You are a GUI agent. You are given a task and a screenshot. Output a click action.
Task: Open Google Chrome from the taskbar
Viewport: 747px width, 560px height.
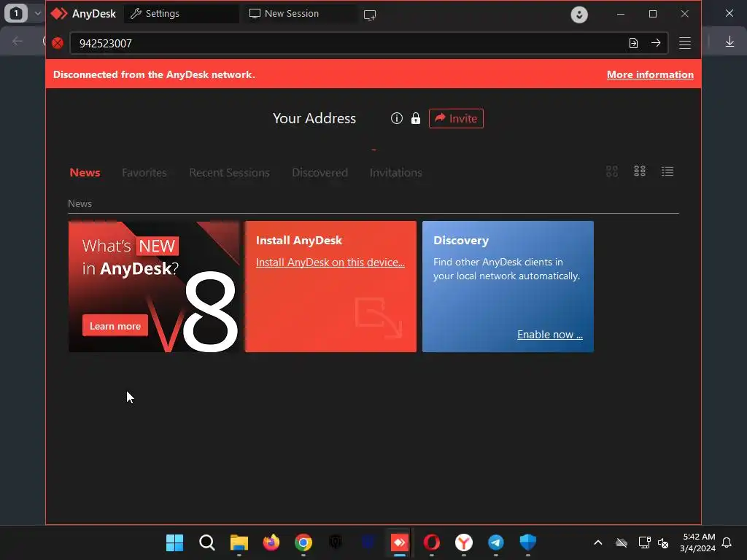click(303, 542)
